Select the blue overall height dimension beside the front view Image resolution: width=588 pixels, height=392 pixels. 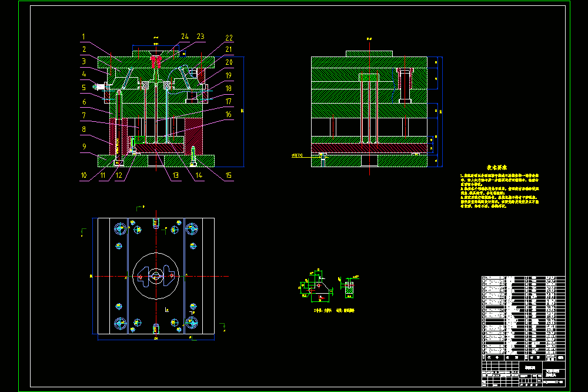click(x=243, y=111)
